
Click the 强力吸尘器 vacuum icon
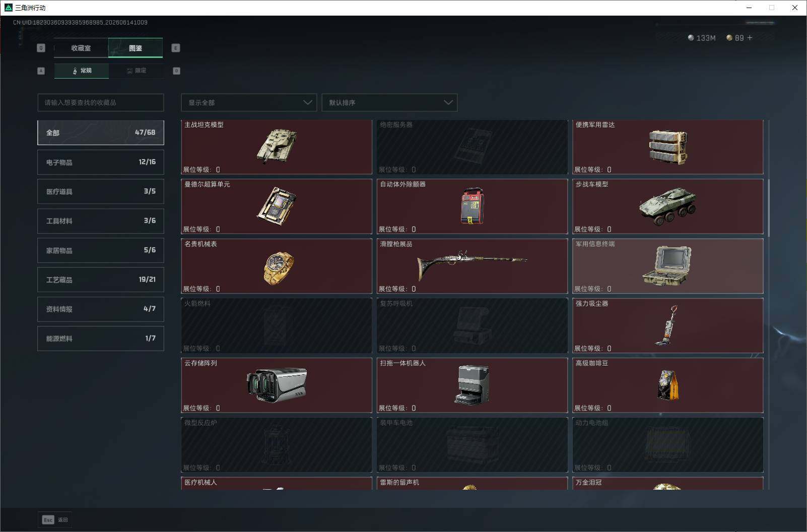(x=666, y=325)
